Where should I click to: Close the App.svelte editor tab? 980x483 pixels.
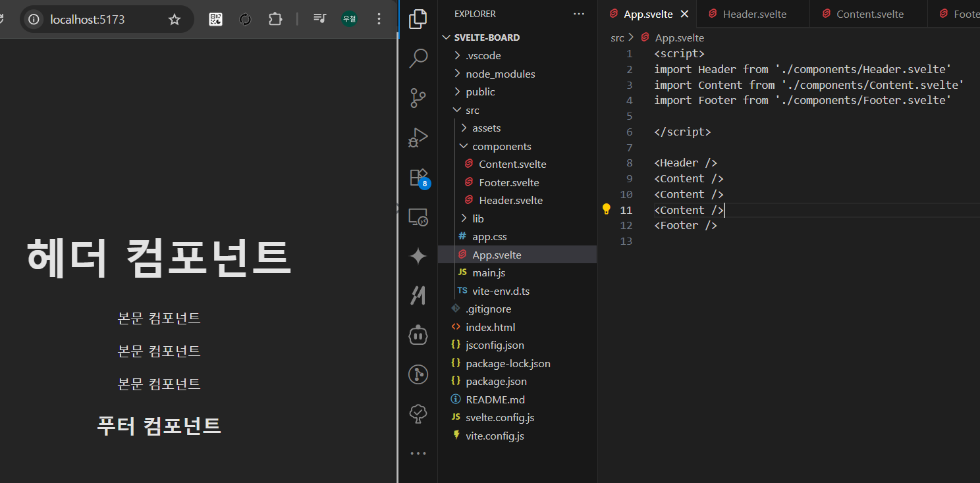[684, 14]
